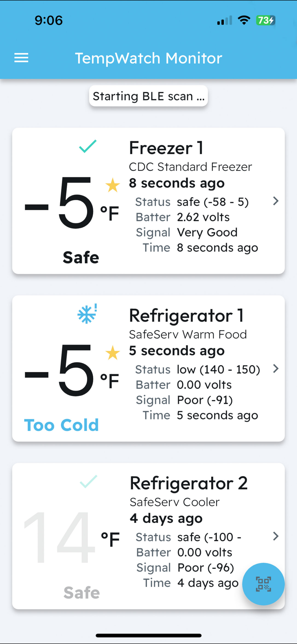Open the Freezer 1 title
Image resolution: width=297 pixels, height=644 pixels.
point(166,148)
